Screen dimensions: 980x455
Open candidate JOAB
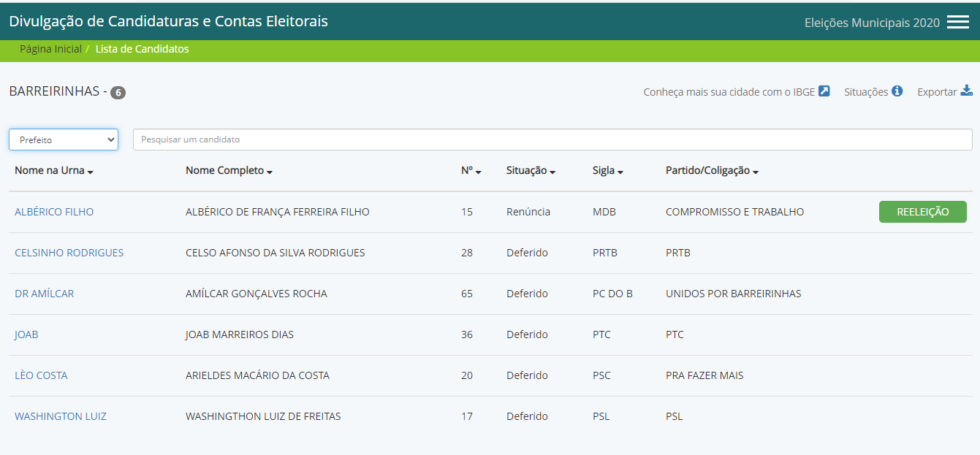click(x=26, y=334)
